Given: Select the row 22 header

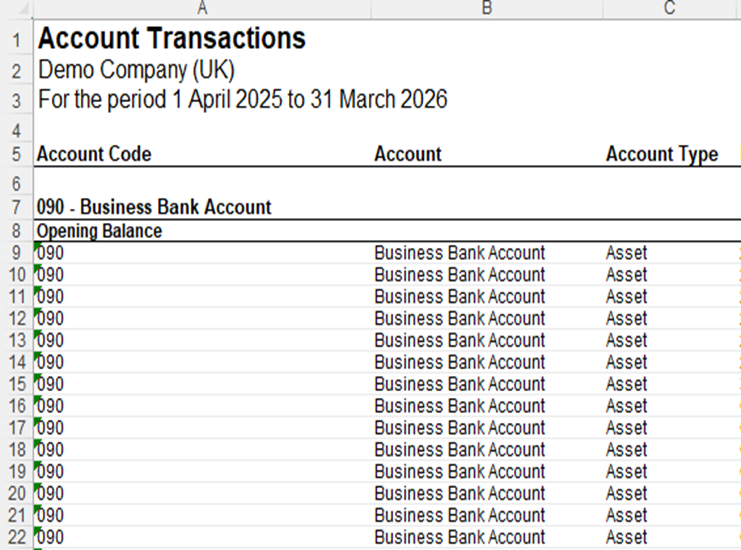Looking at the screenshot, I should tap(16, 537).
